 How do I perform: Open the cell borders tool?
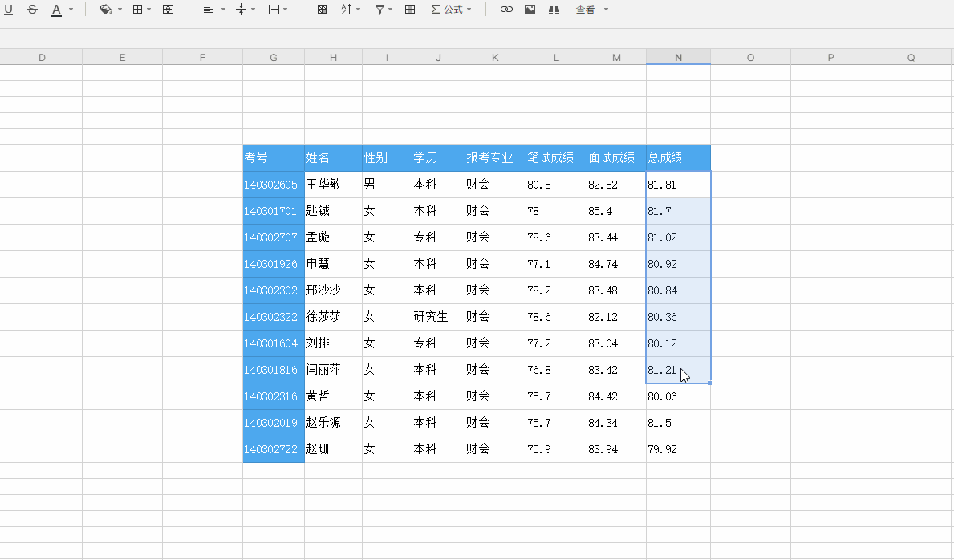point(139,10)
